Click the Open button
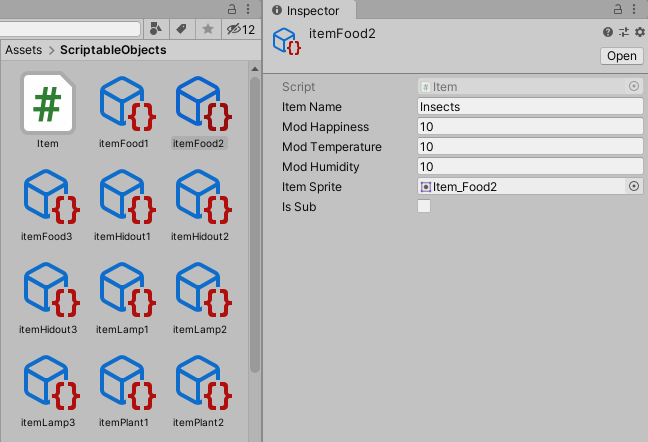 (x=622, y=56)
